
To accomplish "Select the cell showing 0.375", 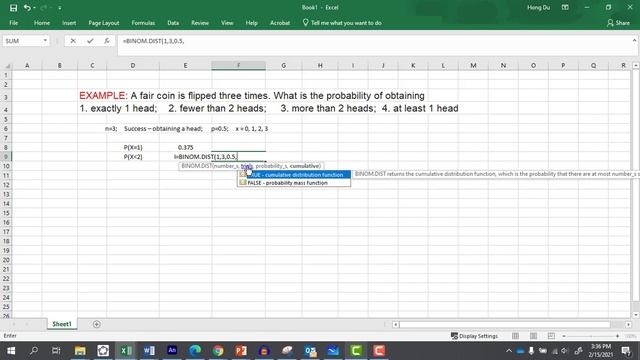I will click(185, 147).
